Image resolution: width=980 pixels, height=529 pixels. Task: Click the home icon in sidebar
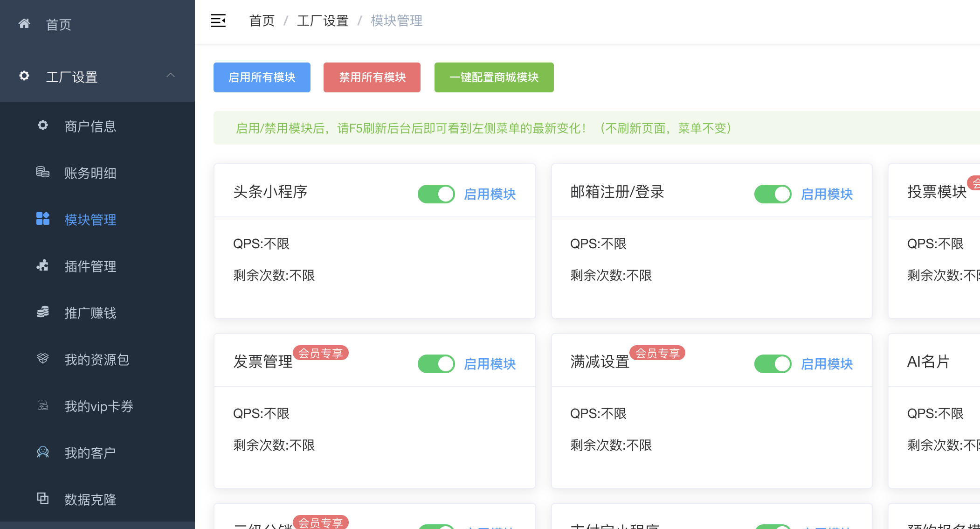24,24
